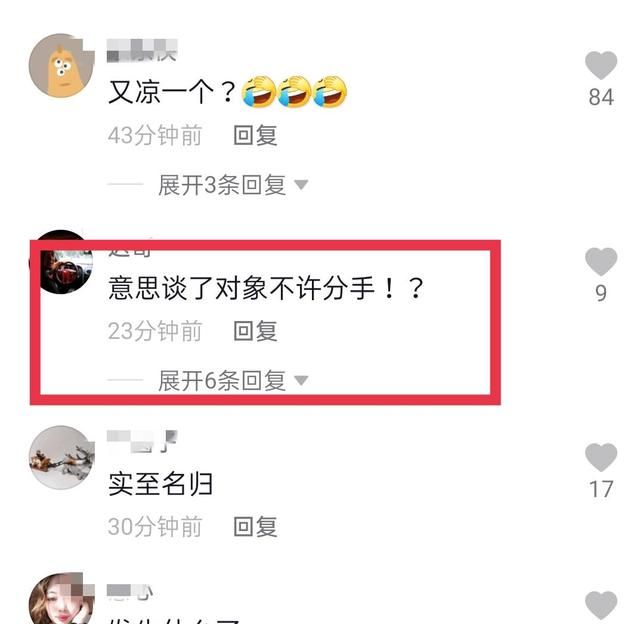The image size is (640, 624).
Task: Click the arrow next to 展开3条回复
Action: 301,185
